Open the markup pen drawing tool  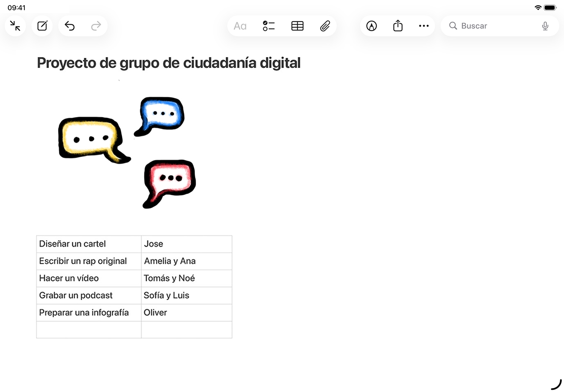pos(371,26)
